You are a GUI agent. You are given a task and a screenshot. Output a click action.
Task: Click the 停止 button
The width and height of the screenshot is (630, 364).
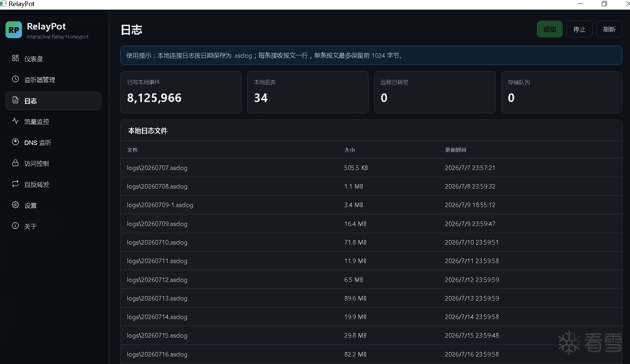pyautogui.click(x=579, y=29)
